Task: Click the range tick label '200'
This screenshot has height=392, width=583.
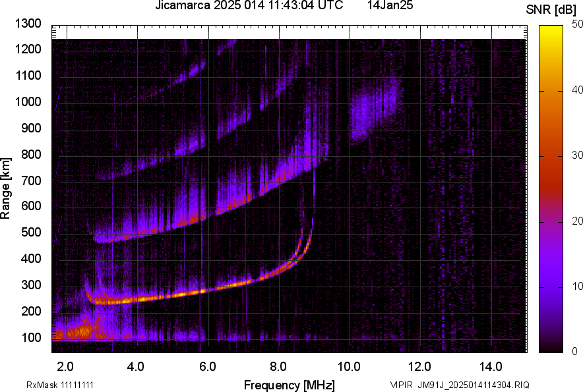Action: pyautogui.click(x=31, y=311)
